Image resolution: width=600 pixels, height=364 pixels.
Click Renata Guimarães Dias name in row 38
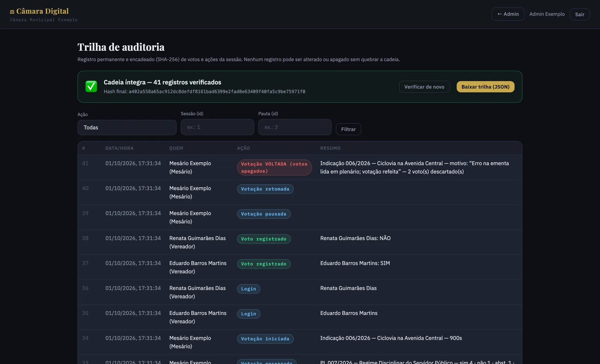coord(198,238)
